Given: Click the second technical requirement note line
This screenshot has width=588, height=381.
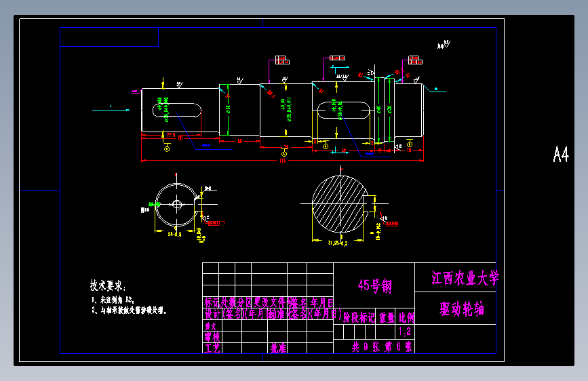Looking at the screenshot, I should (130, 310).
